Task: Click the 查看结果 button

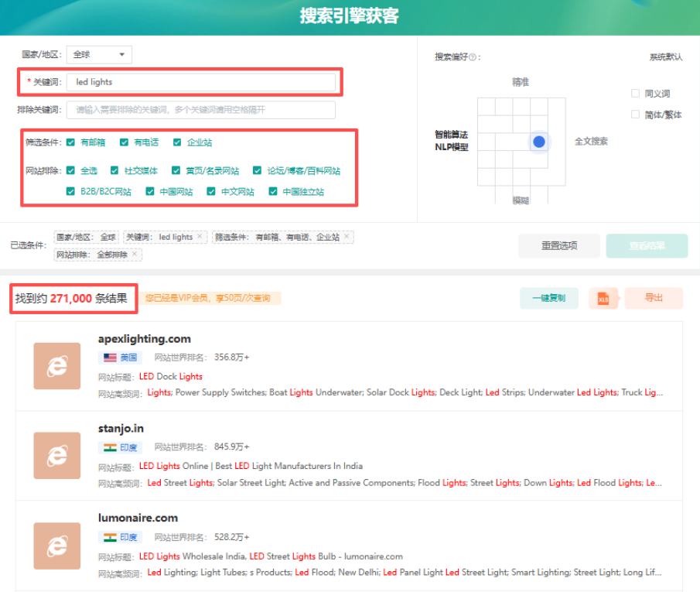Action: pyautogui.click(x=647, y=246)
